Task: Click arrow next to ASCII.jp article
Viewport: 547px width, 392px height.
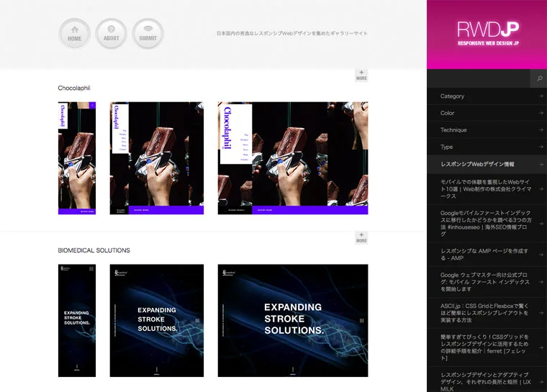Action: 541,313
